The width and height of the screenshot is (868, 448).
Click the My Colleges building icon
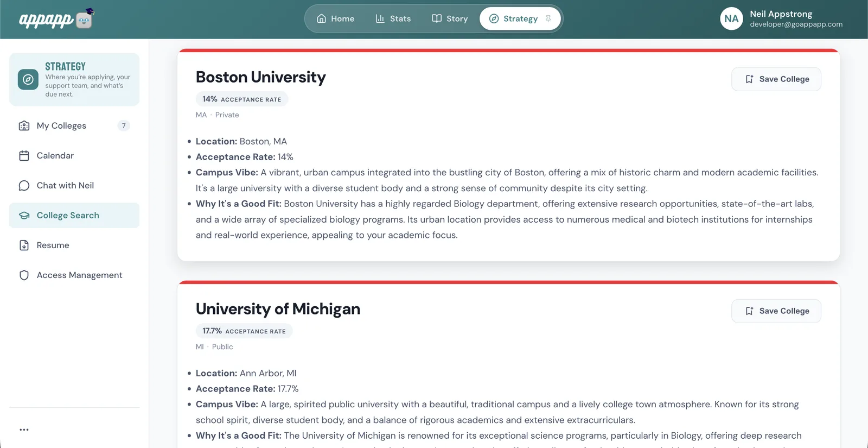click(24, 125)
